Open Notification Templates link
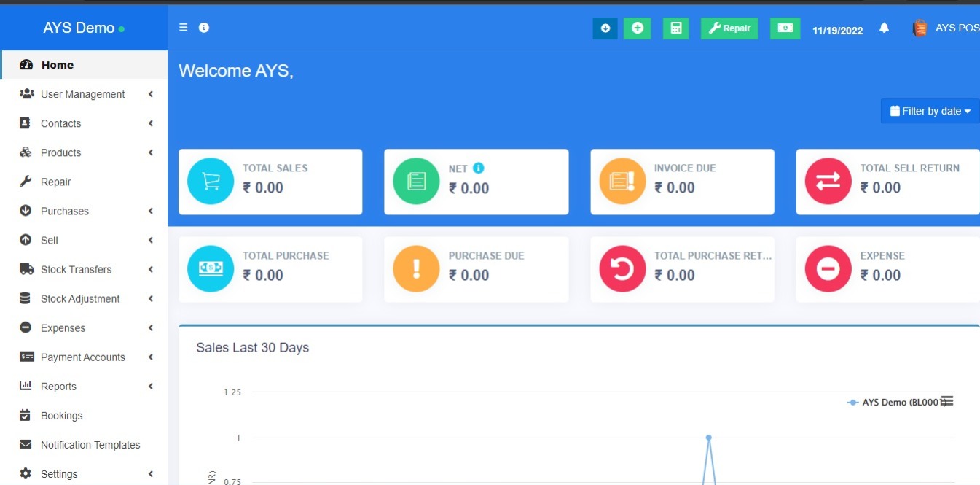Viewport: 980px width, 485px height. point(90,445)
